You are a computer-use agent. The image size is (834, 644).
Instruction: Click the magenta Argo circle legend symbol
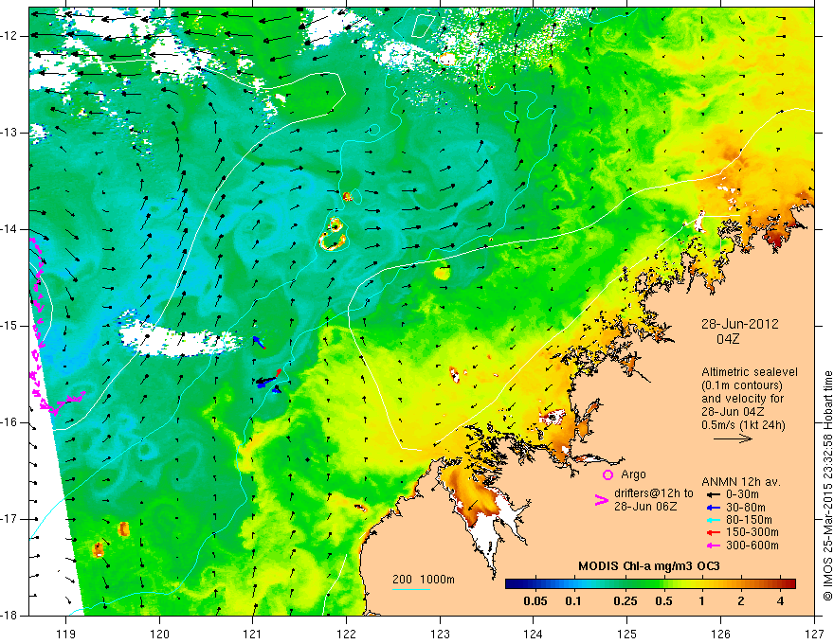tap(607, 474)
